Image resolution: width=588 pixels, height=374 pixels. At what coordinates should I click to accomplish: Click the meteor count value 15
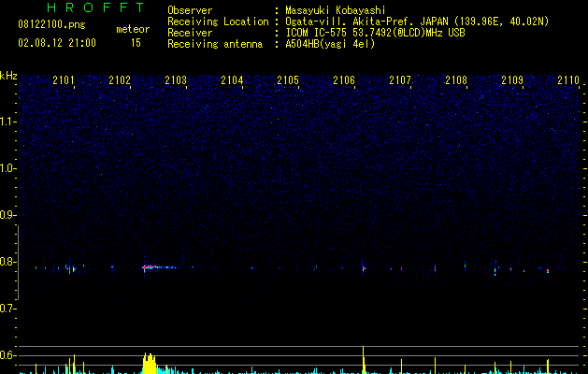136,43
